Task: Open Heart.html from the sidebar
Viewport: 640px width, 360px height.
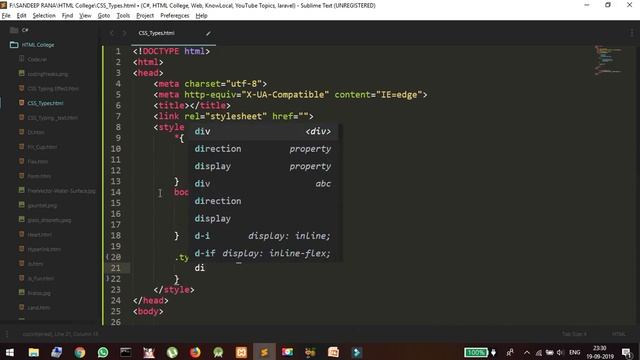Action: 40,235
